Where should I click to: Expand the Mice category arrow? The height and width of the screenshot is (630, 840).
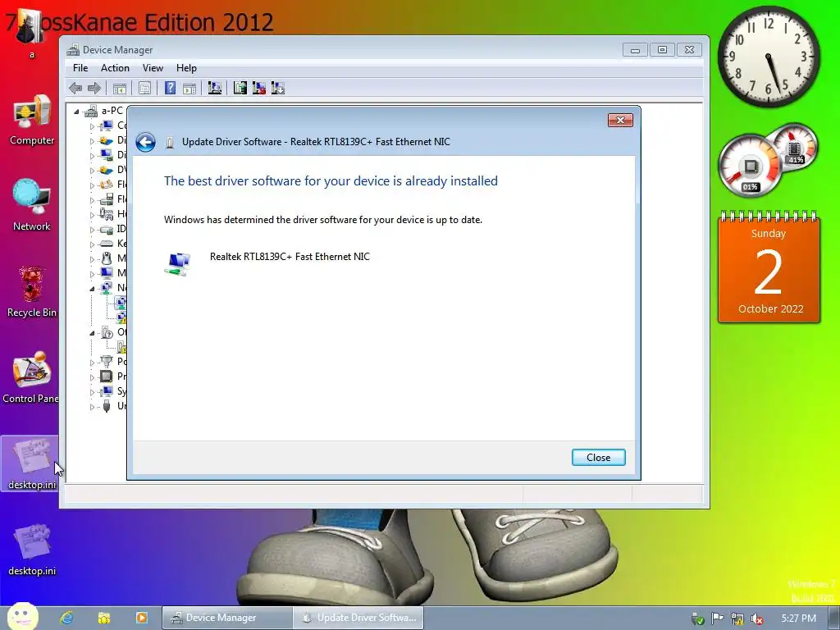[x=92, y=259]
